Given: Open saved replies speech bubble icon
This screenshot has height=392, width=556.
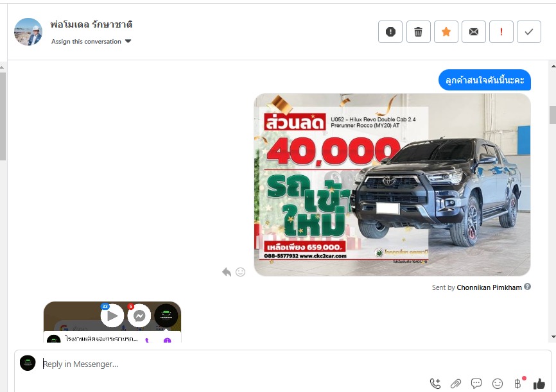Looking at the screenshot, I should (476, 384).
